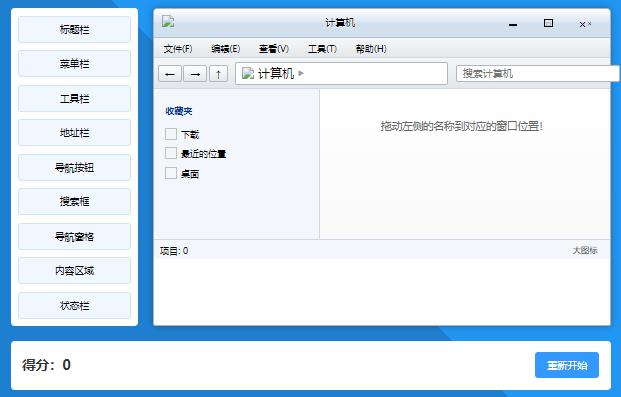Select the 状态栏 label button
621x397 pixels.
point(74,305)
